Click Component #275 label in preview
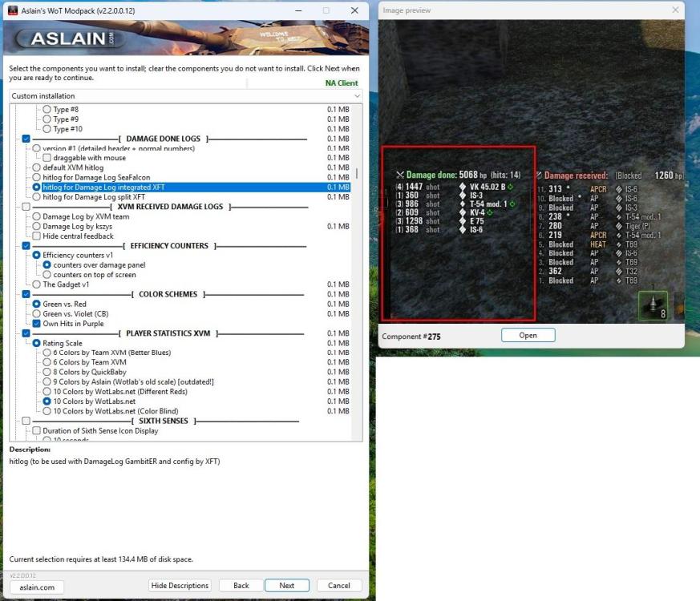700x601 pixels. 411,337
